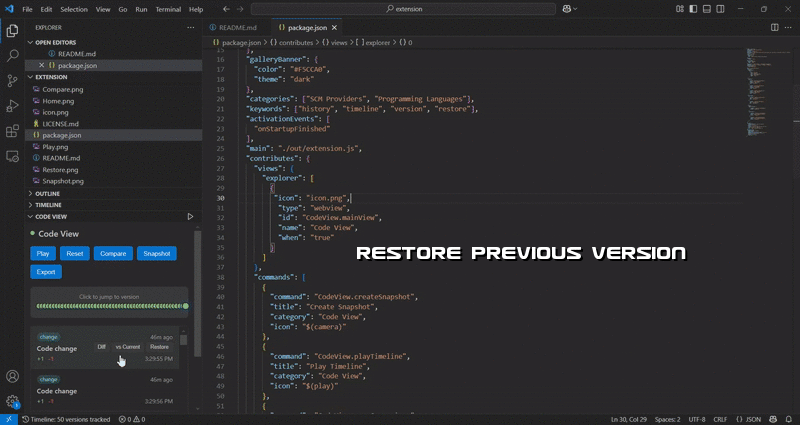The height and width of the screenshot is (425, 800).
Task: Open the Explorer view in activity bar
Action: (x=12, y=31)
